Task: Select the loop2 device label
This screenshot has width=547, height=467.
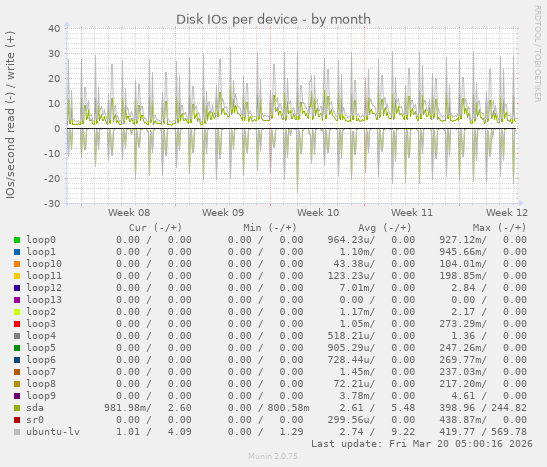Action: coord(41,312)
